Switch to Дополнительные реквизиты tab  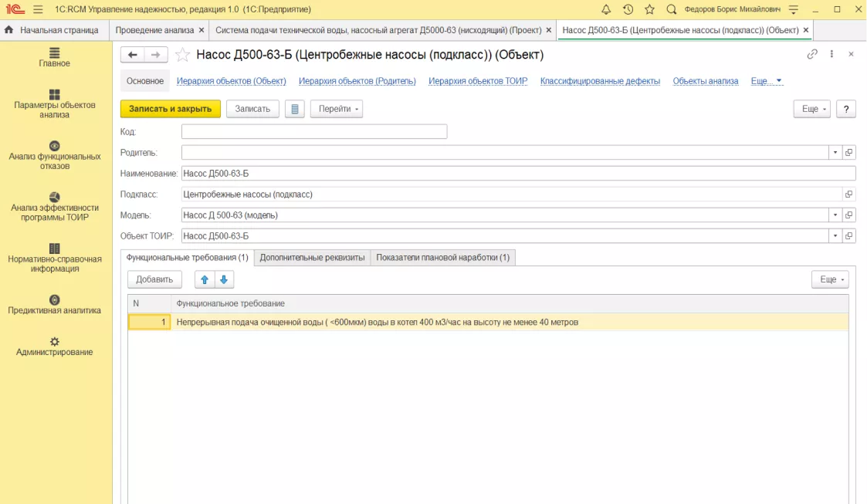pyautogui.click(x=313, y=258)
